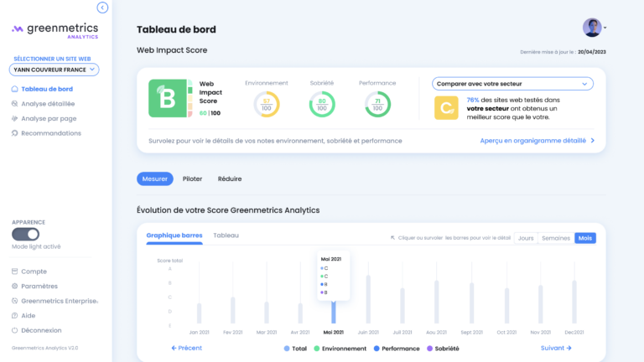Click the Compte icon in sidebar
This screenshot has width=644, height=362.
pos(15,271)
